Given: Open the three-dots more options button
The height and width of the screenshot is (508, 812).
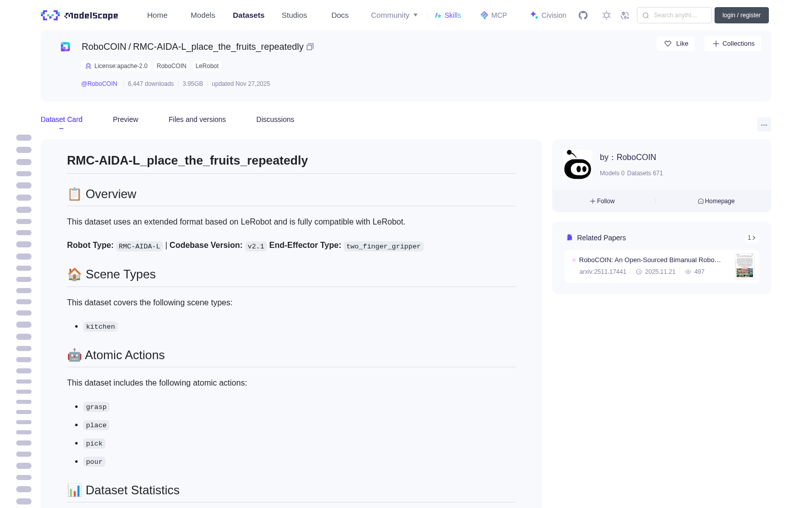Looking at the screenshot, I should click(764, 125).
